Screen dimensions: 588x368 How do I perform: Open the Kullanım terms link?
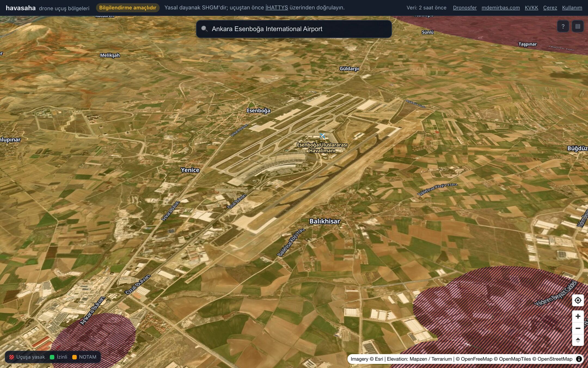coord(572,8)
